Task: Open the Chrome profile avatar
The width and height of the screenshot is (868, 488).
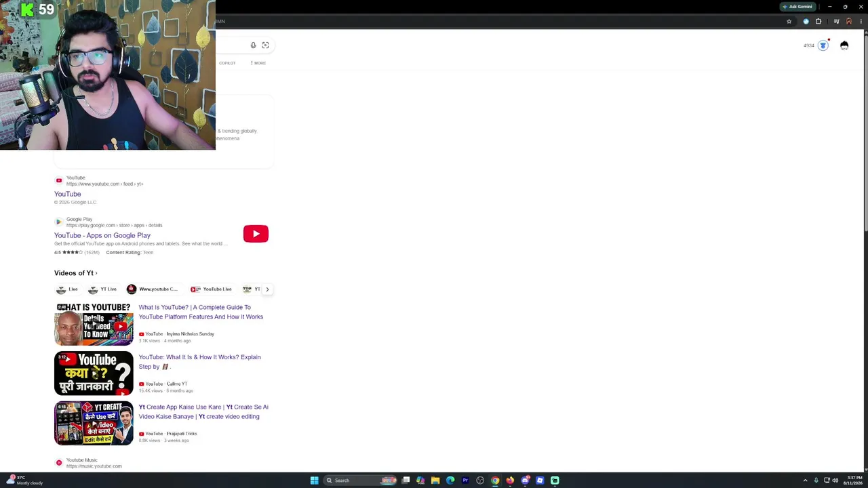Action: (848, 22)
